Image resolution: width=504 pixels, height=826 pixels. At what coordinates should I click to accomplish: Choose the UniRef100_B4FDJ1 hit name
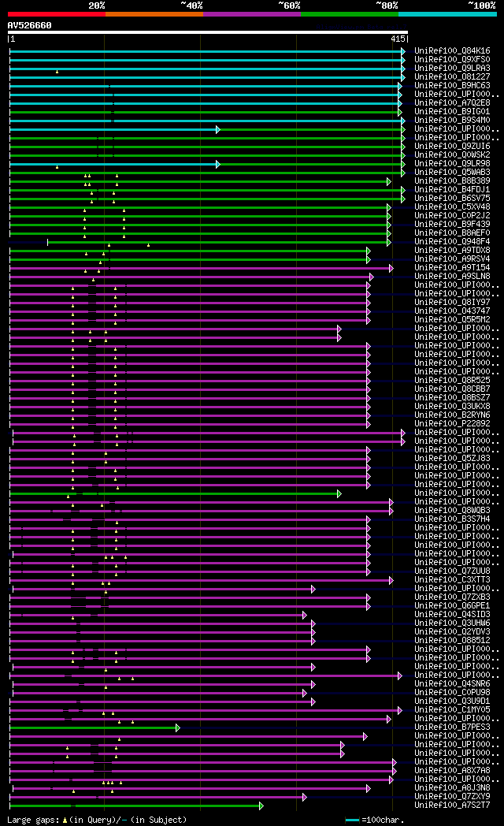click(x=452, y=190)
